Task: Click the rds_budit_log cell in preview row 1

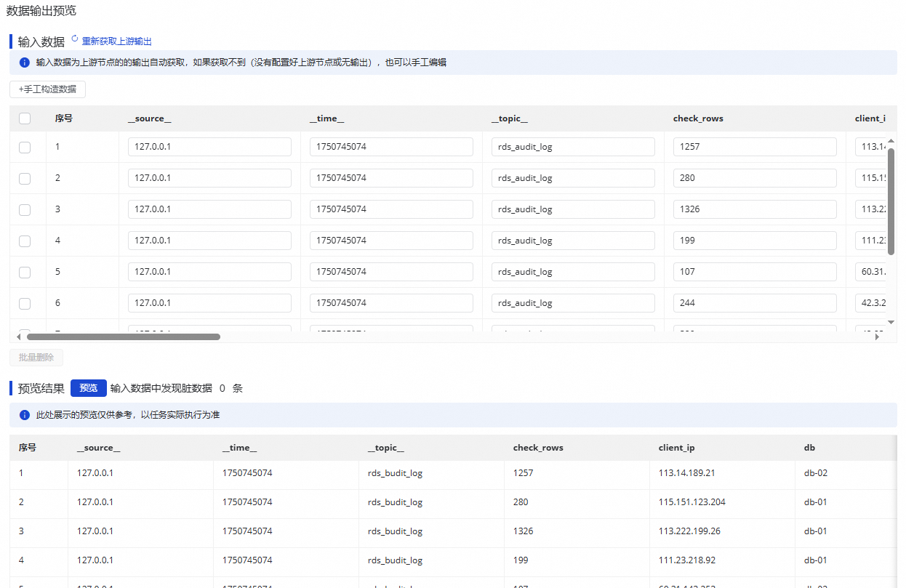Action: click(396, 473)
